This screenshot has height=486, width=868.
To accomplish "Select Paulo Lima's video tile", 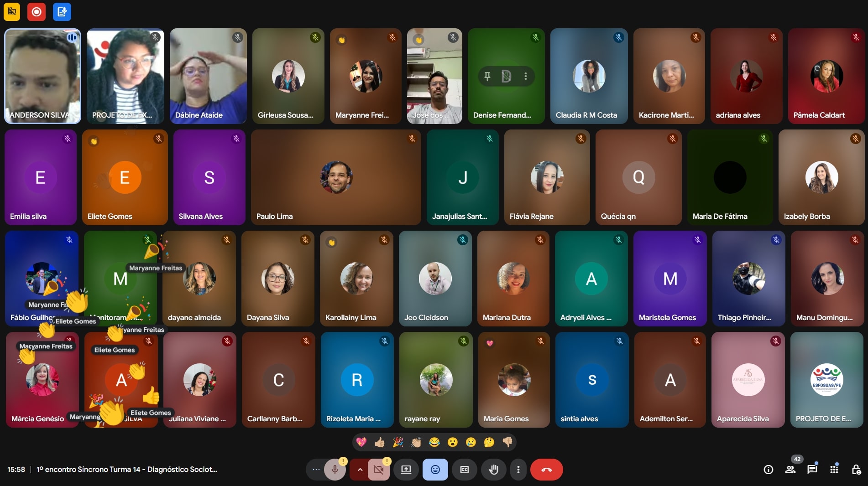I will (x=336, y=177).
